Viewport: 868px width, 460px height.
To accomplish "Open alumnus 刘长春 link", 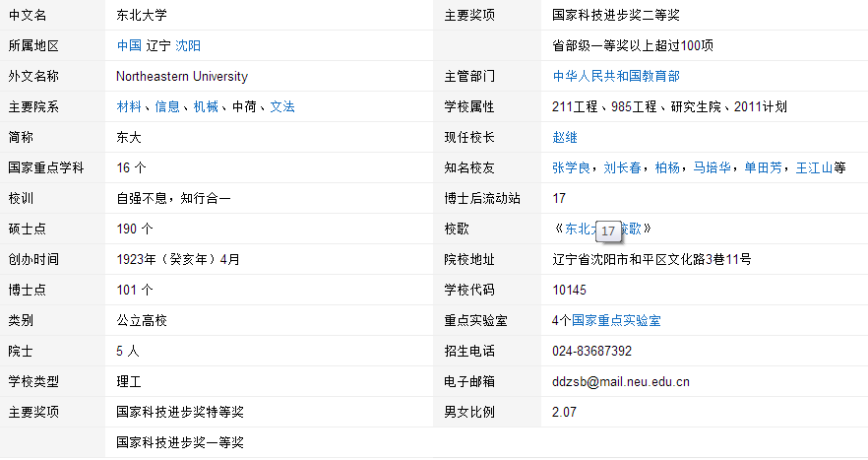I will [x=622, y=167].
